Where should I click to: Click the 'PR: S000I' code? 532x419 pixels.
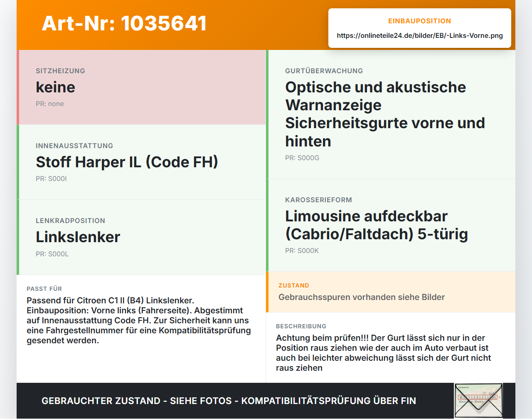tap(51, 179)
